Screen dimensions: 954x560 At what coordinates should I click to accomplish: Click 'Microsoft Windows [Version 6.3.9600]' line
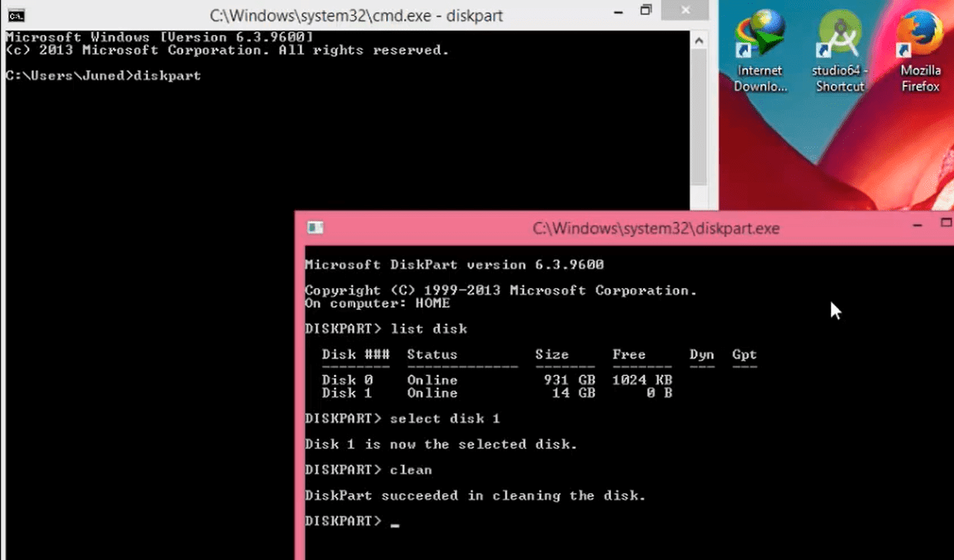click(x=159, y=37)
